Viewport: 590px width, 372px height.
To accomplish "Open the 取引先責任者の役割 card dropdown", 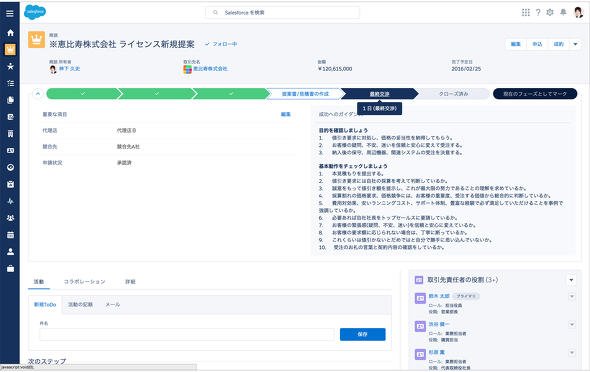I will click(x=571, y=280).
